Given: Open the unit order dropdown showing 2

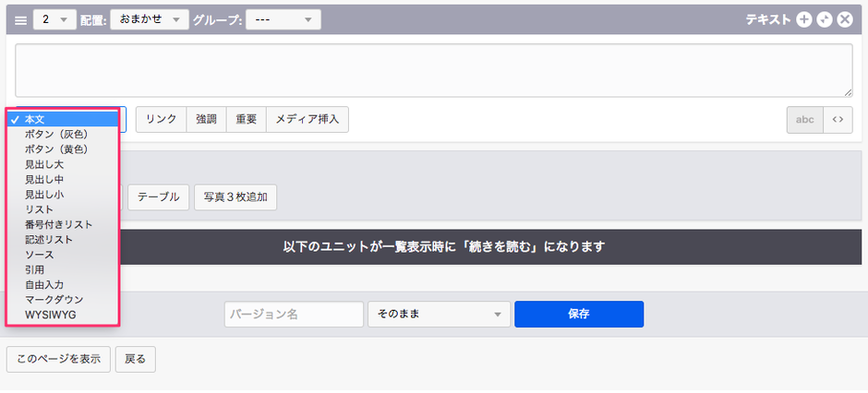Looking at the screenshot, I should click(x=54, y=19).
